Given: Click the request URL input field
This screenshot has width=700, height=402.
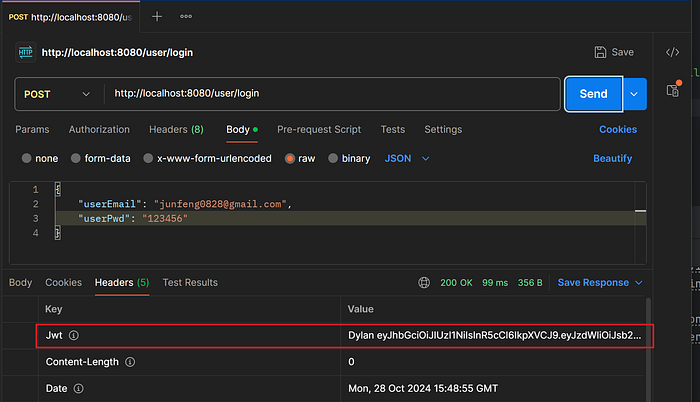Looking at the screenshot, I should tap(330, 94).
